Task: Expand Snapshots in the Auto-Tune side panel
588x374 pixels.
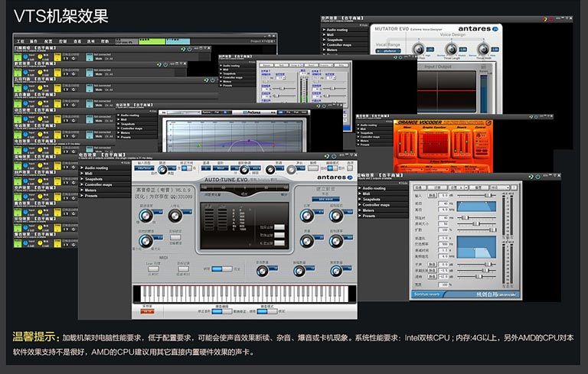Action: click(x=93, y=179)
